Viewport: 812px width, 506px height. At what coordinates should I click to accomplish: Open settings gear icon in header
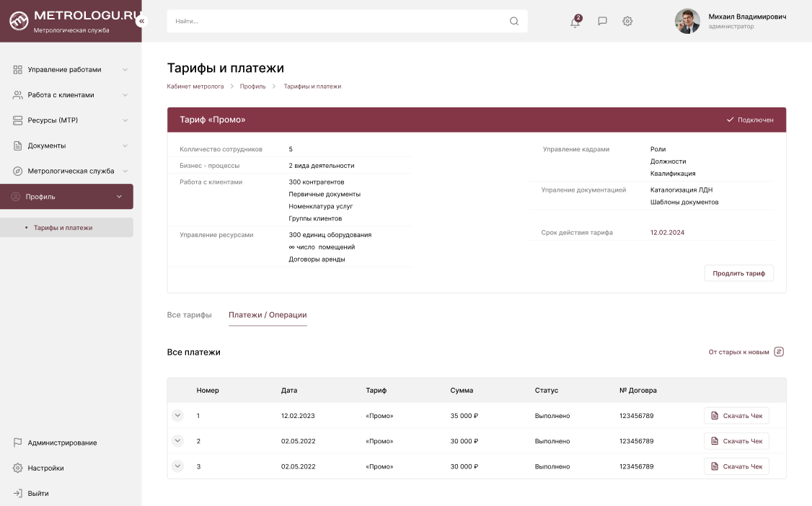point(627,22)
